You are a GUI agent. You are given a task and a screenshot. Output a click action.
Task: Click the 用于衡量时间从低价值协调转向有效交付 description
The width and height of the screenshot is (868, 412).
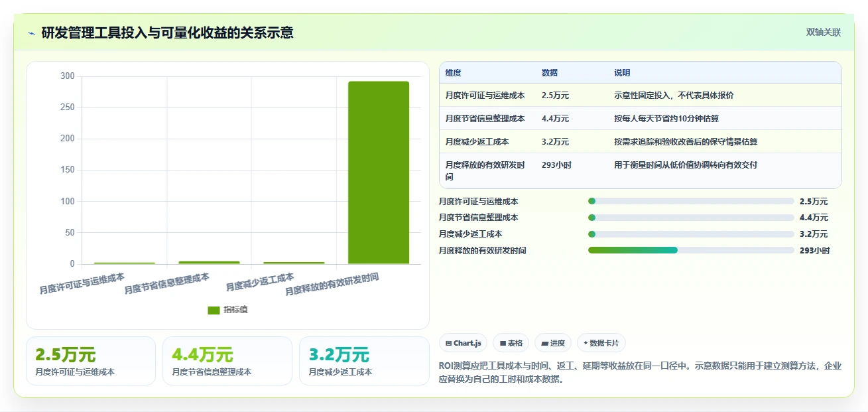pos(686,165)
